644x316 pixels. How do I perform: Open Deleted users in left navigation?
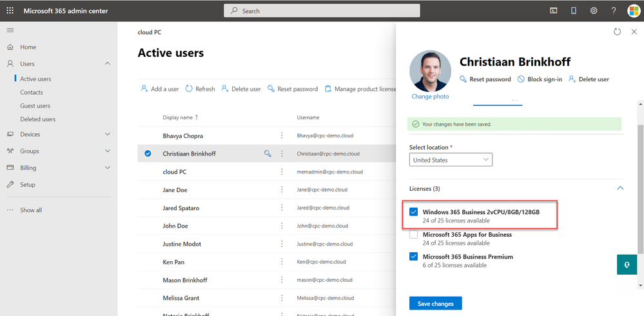[37, 119]
